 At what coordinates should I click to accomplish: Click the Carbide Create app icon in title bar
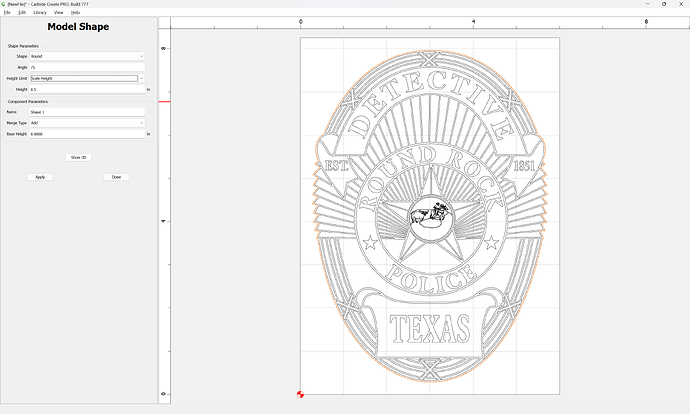(4, 4)
